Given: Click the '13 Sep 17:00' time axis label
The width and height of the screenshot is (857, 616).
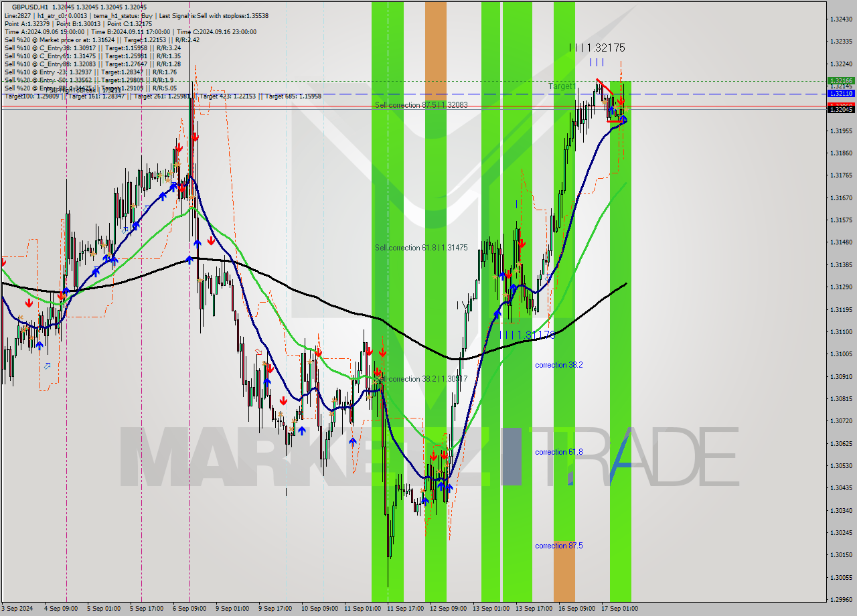Looking at the screenshot, I should (x=533, y=609).
